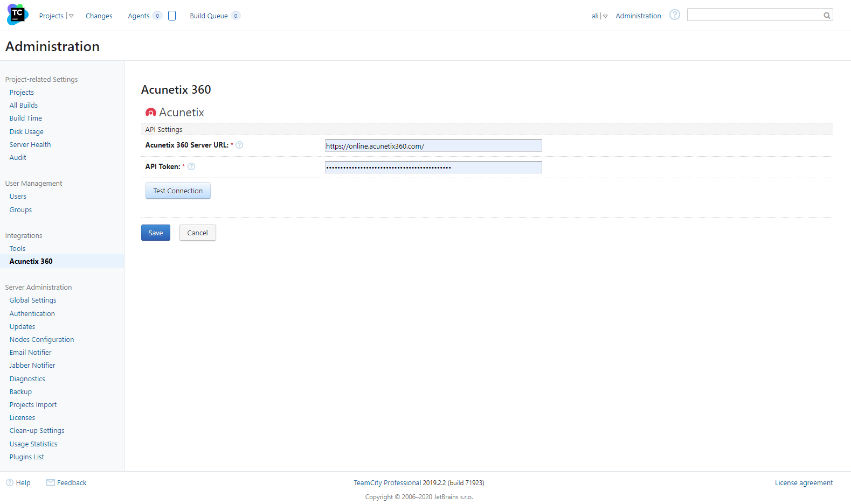Click the TeamCity logo icon

pos(18,15)
